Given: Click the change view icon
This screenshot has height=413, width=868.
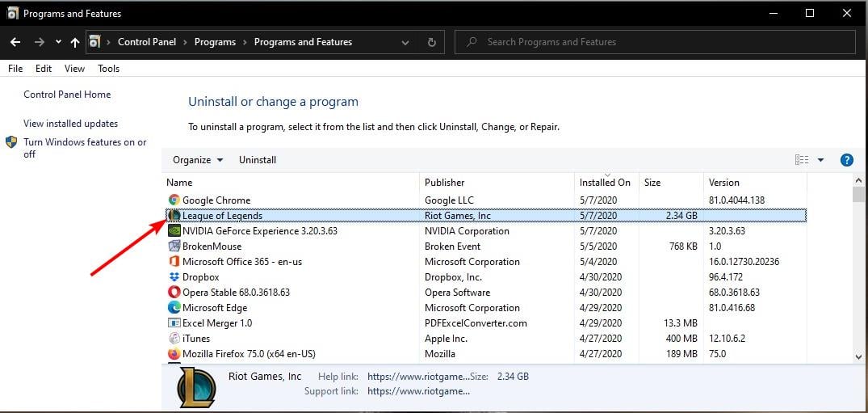Looking at the screenshot, I should [x=802, y=160].
